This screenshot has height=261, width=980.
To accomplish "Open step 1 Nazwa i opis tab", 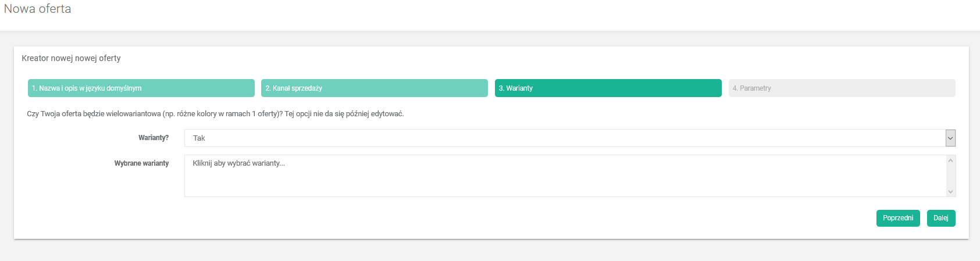I will [141, 88].
